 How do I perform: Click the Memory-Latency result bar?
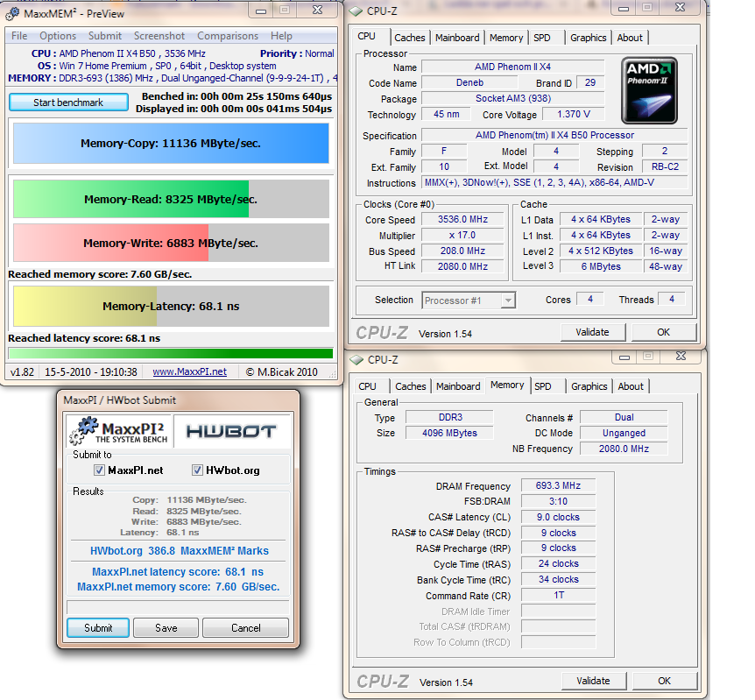(x=171, y=306)
